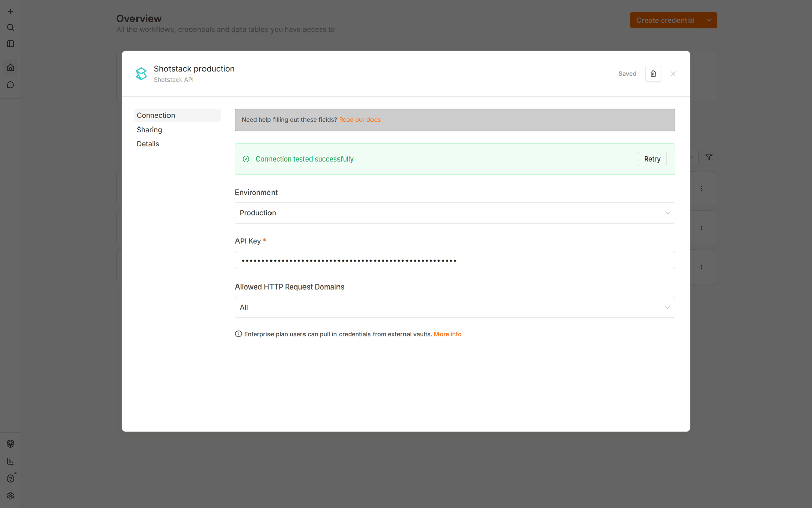Screen dimensions: 812x508
Task: Toggle the sidebar panel layout icon
Action: (10, 44)
